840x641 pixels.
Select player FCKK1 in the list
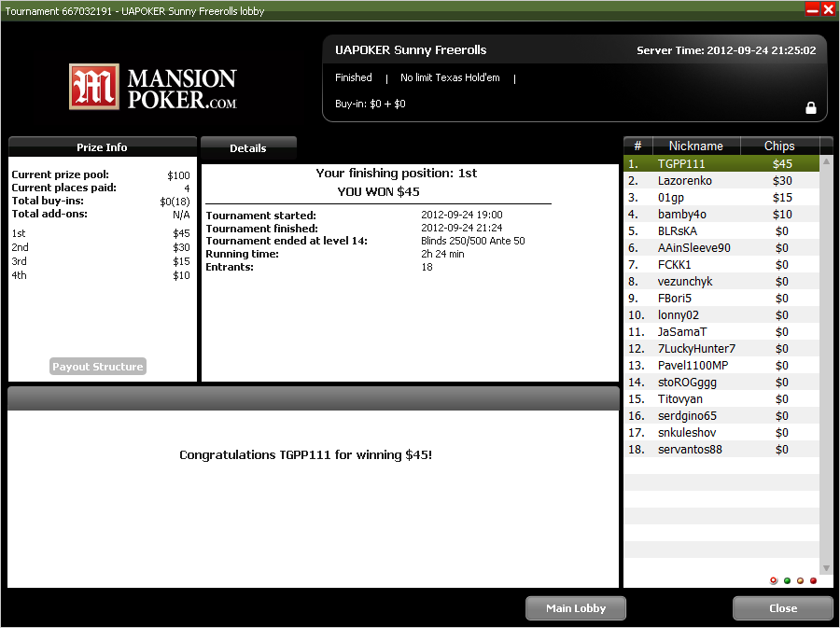pos(721,265)
